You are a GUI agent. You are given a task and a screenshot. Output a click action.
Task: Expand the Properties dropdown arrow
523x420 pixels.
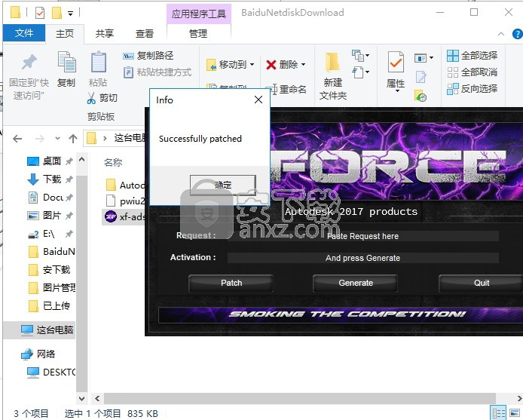397,90
